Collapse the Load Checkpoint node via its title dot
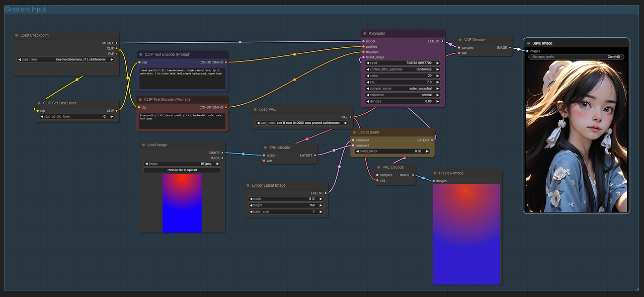The width and height of the screenshot is (644, 297). [17, 35]
